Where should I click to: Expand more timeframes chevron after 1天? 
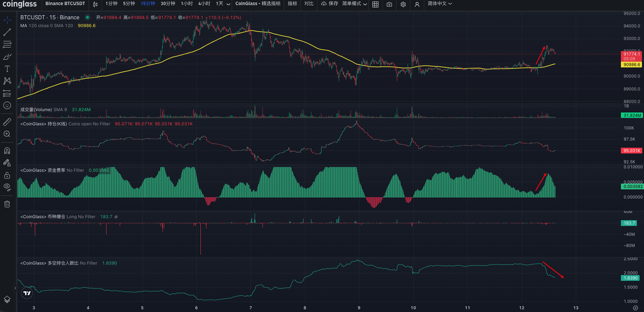tap(229, 4)
